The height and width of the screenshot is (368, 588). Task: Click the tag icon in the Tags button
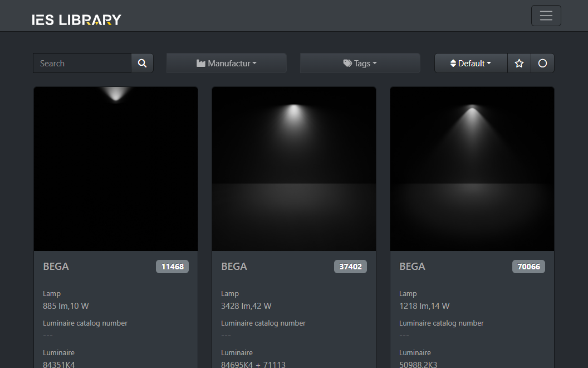[x=347, y=64]
